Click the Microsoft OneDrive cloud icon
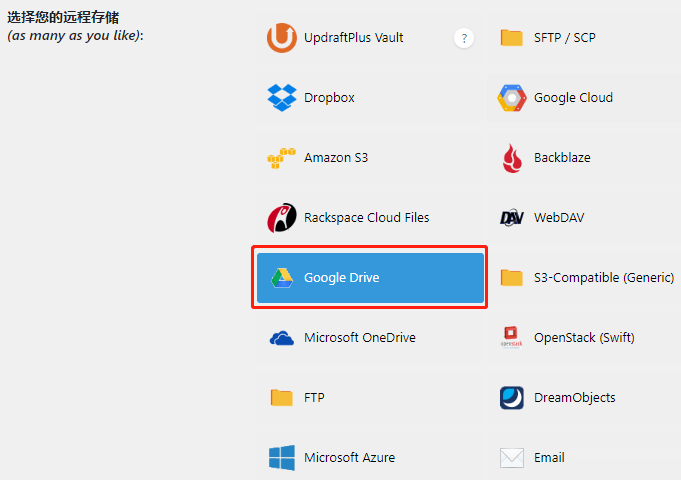The height and width of the screenshot is (480, 681). 282,338
